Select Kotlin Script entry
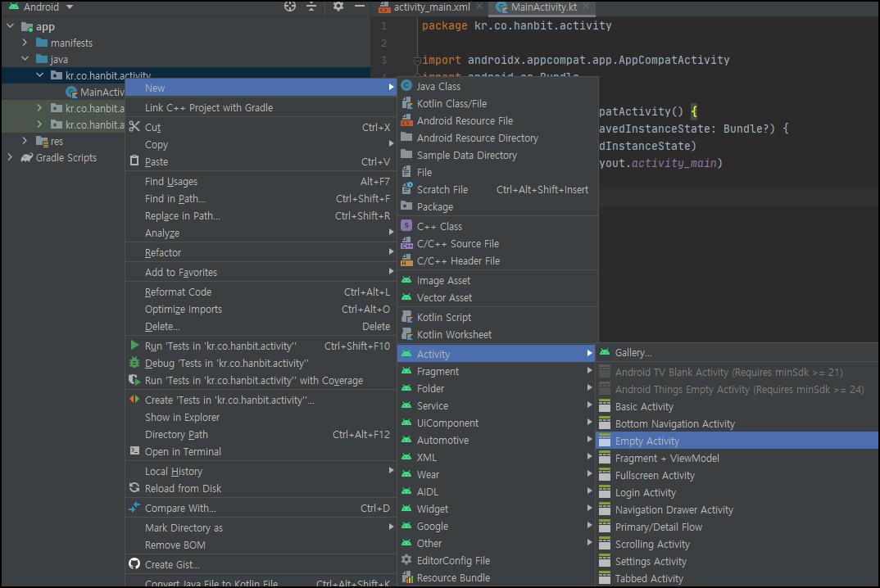 click(x=497, y=318)
